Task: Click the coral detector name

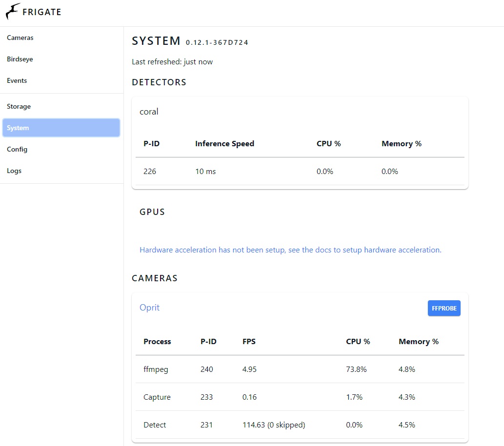Action: pos(149,112)
